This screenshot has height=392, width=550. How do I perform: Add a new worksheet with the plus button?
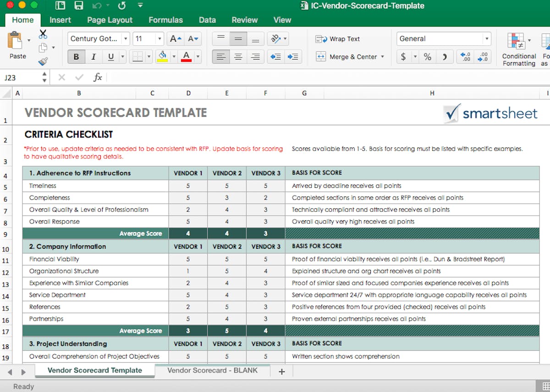[x=281, y=371]
